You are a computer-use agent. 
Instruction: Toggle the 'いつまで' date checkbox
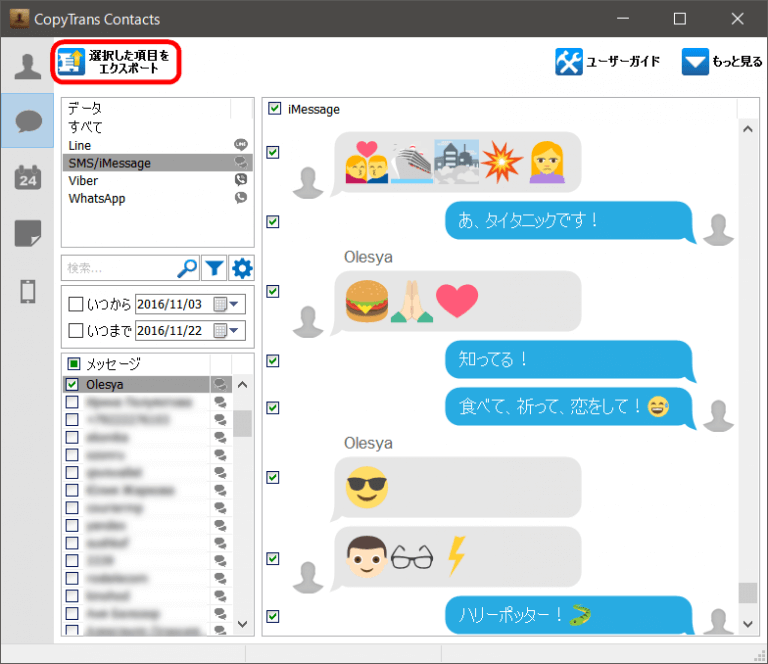pyautogui.click(x=75, y=331)
